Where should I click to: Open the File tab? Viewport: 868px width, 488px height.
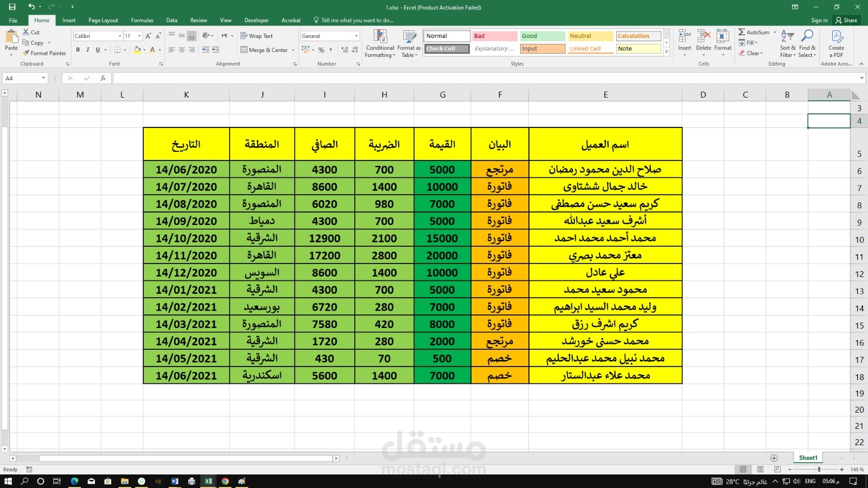[x=13, y=20]
